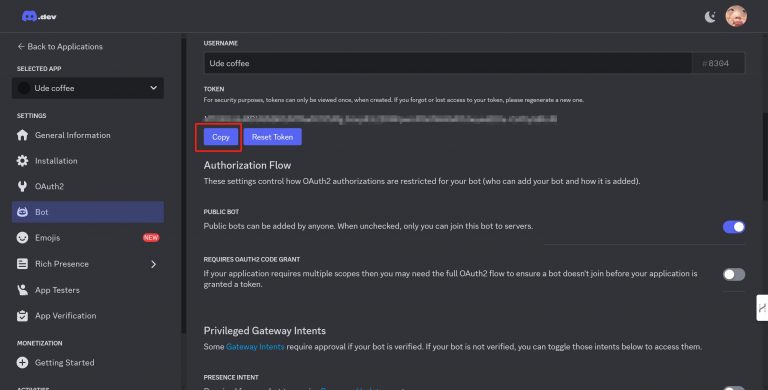Select the Bot menu item
Screen dimensions: 768x390
[x=88, y=212]
